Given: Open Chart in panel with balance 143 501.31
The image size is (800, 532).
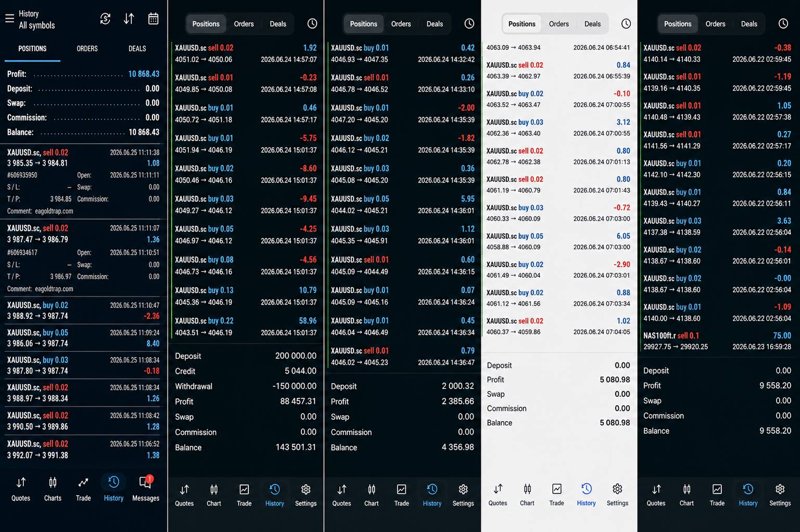Looking at the screenshot, I should 214,495.
